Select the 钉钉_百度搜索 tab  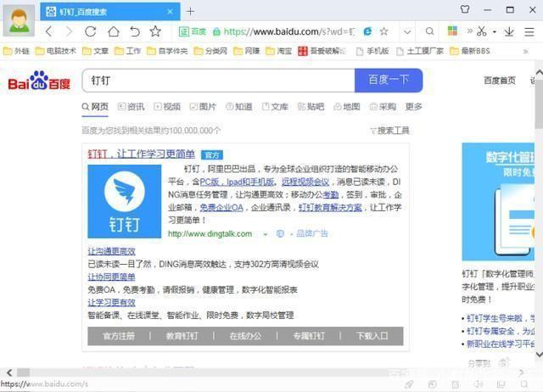click(x=110, y=12)
